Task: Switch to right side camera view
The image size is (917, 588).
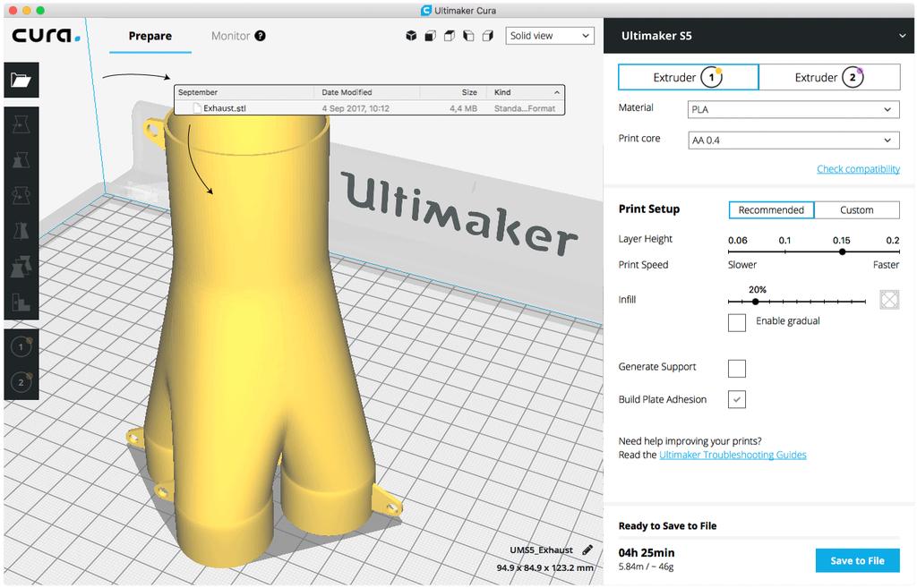Action: [x=488, y=36]
